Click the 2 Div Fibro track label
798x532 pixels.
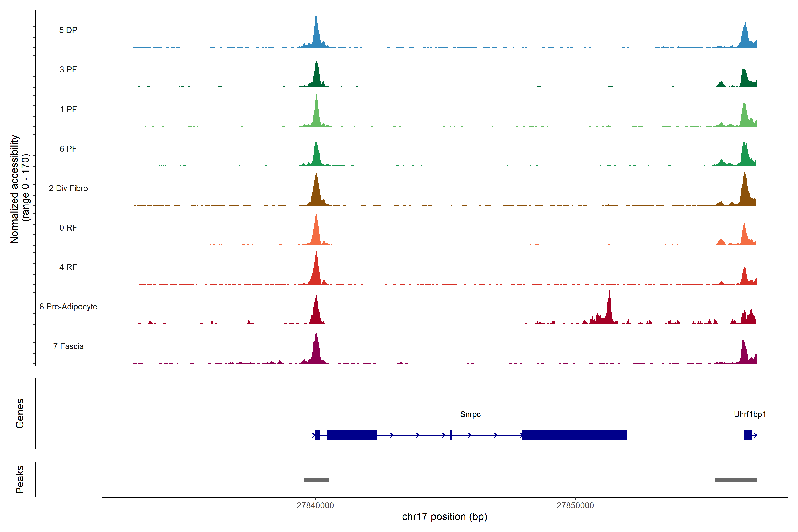click(x=68, y=188)
